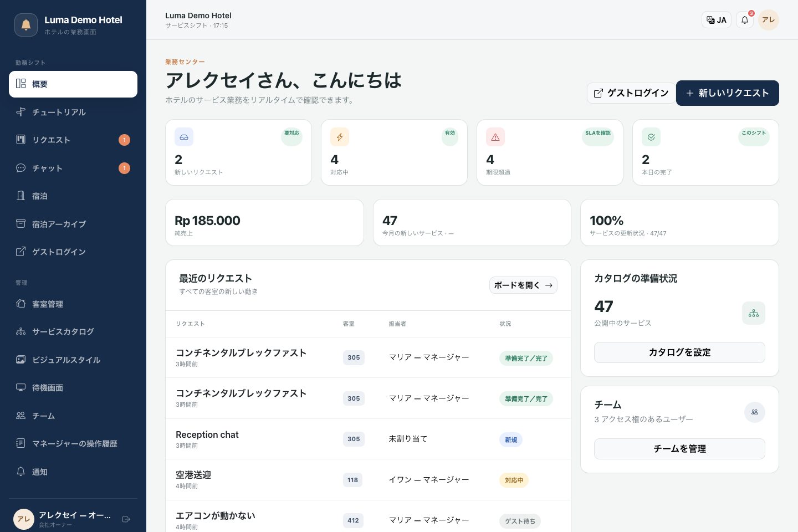Click the warning icon on 期限超過 card
The image size is (798, 532).
point(495,137)
